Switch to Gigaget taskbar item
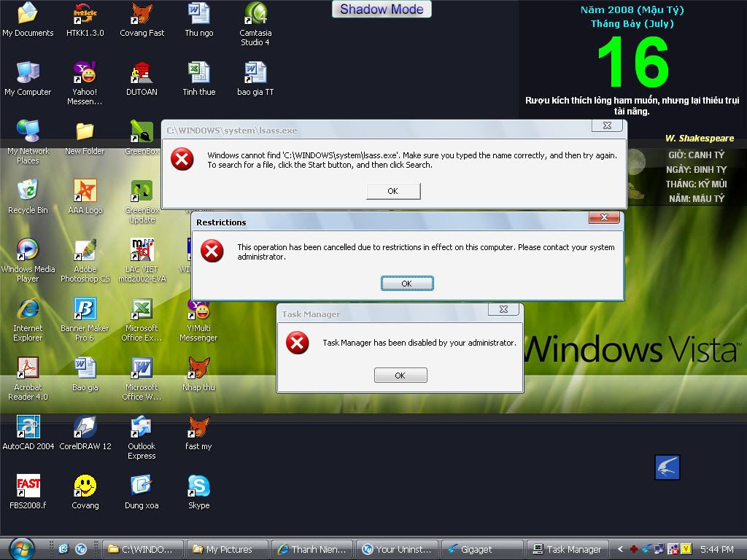Image resolution: width=747 pixels, height=560 pixels. tap(482, 549)
